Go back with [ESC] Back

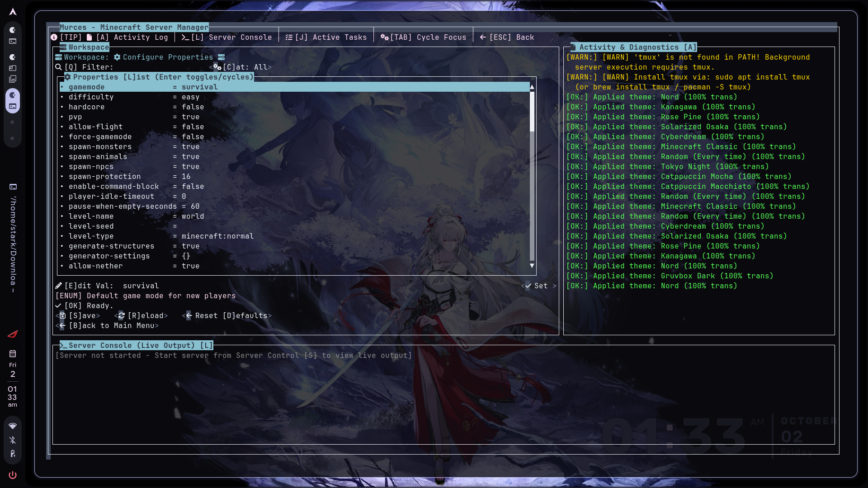pyautogui.click(x=507, y=38)
